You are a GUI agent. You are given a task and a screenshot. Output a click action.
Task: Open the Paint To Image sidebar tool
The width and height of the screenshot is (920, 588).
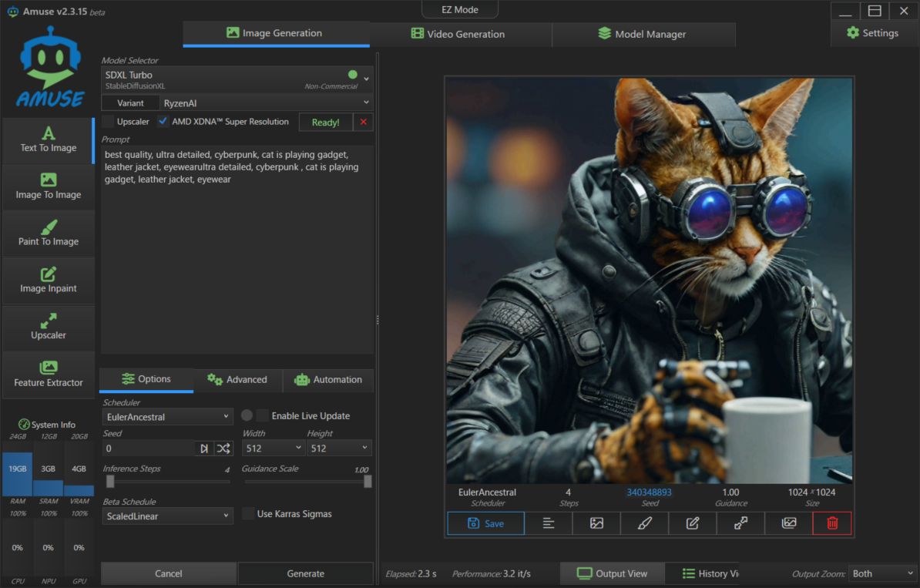[49, 234]
